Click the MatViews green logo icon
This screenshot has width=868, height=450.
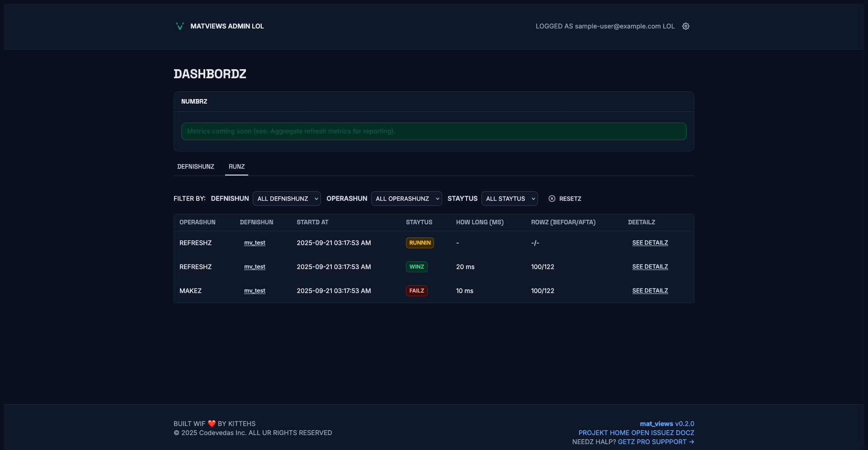(179, 26)
